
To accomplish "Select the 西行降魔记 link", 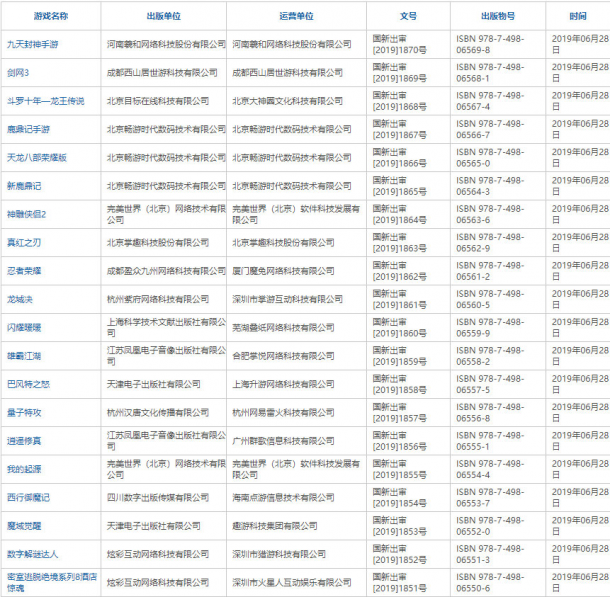I will [x=28, y=497].
